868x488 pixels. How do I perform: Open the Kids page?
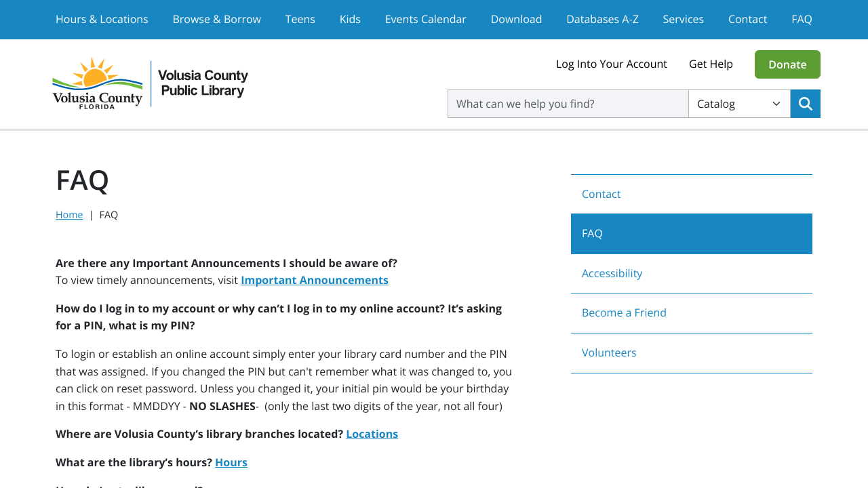[349, 18]
